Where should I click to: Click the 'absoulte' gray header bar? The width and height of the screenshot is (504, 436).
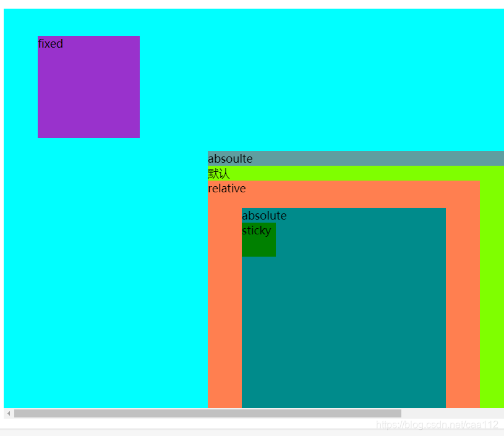(356, 158)
